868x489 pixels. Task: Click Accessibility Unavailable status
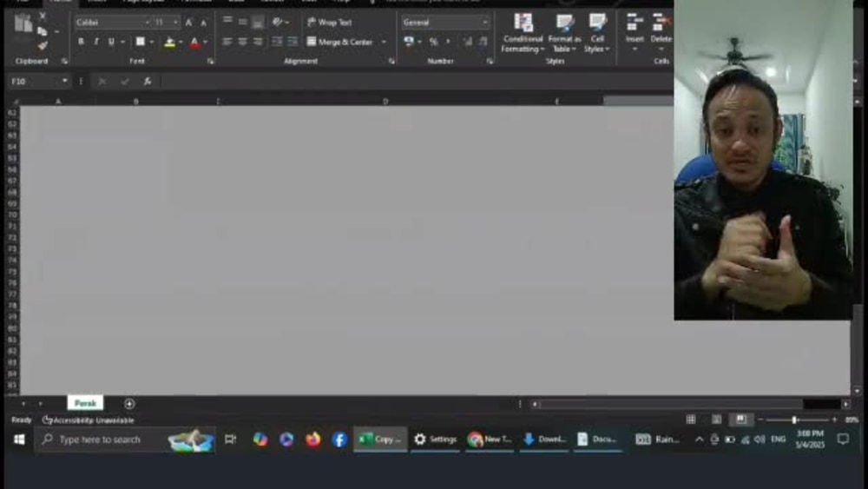pyautogui.click(x=89, y=420)
